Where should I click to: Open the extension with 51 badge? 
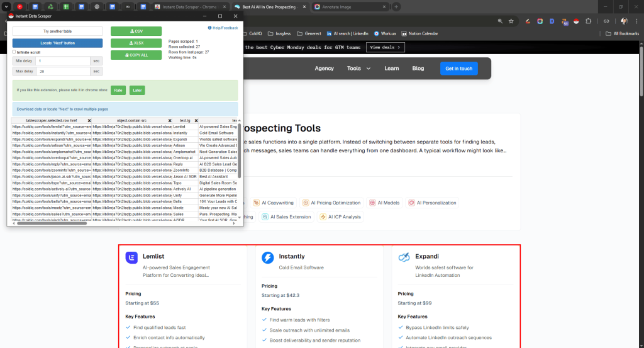pos(565,21)
